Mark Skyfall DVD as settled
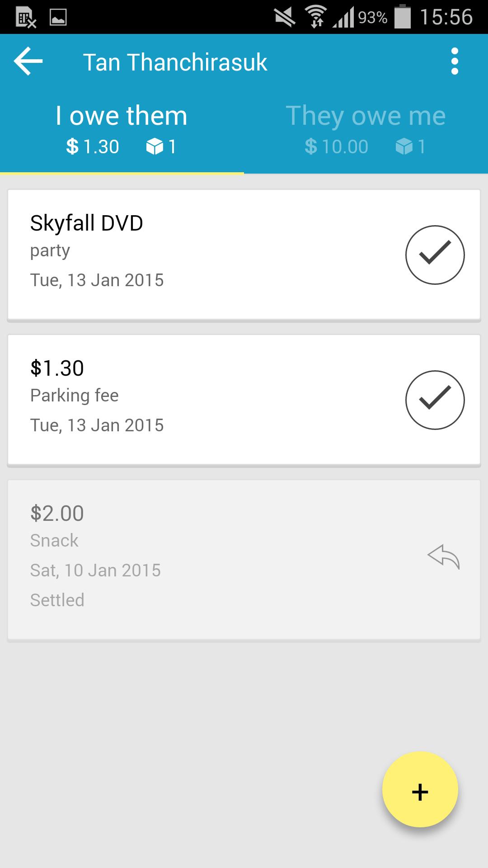488x868 pixels. [x=435, y=255]
